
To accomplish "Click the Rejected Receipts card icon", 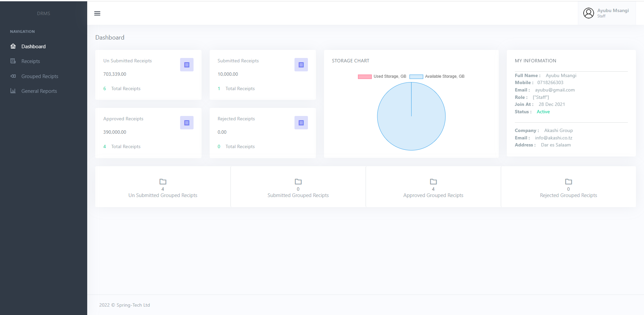I will tap(301, 123).
